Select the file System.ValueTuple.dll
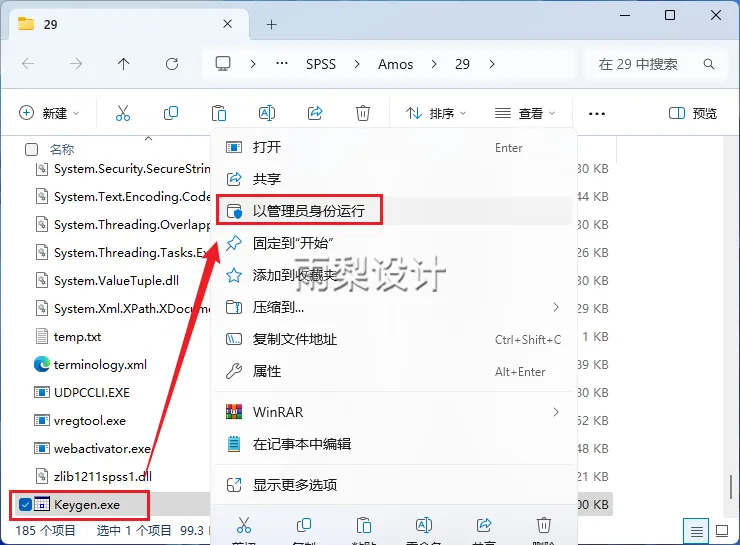Image resolution: width=740 pixels, height=545 pixels. 116,281
